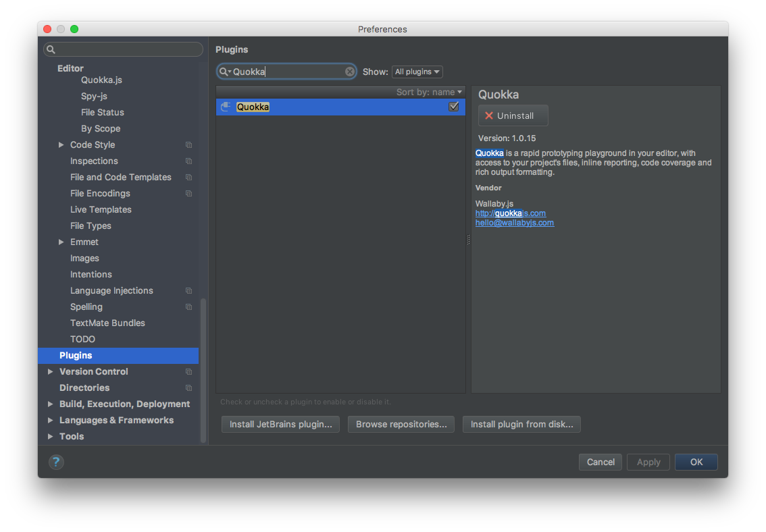Open the Sort by name dropdown
This screenshot has height=532, width=766.
tap(429, 92)
